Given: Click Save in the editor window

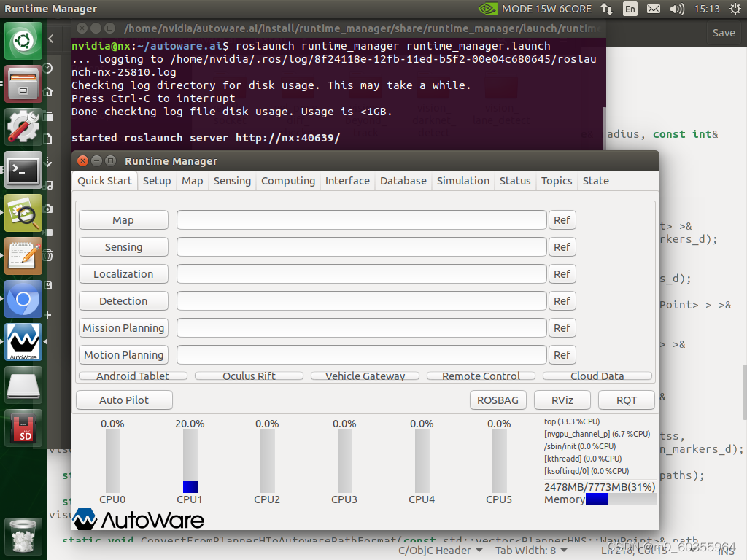Looking at the screenshot, I should 724,33.
